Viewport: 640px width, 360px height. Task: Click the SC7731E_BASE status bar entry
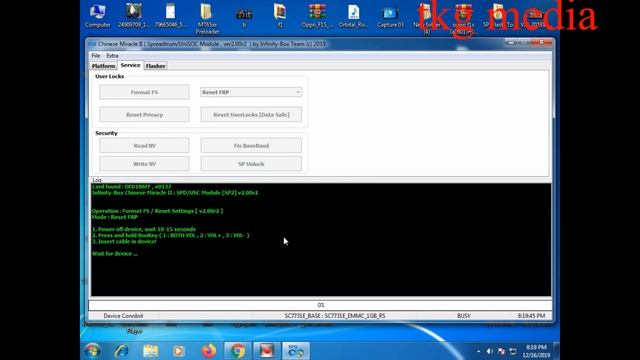tap(335, 316)
